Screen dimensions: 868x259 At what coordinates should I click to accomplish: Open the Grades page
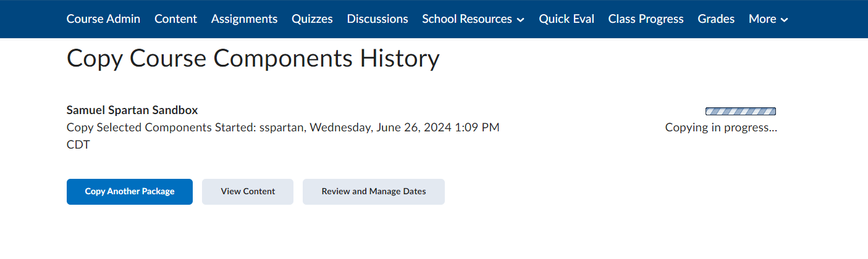(716, 19)
